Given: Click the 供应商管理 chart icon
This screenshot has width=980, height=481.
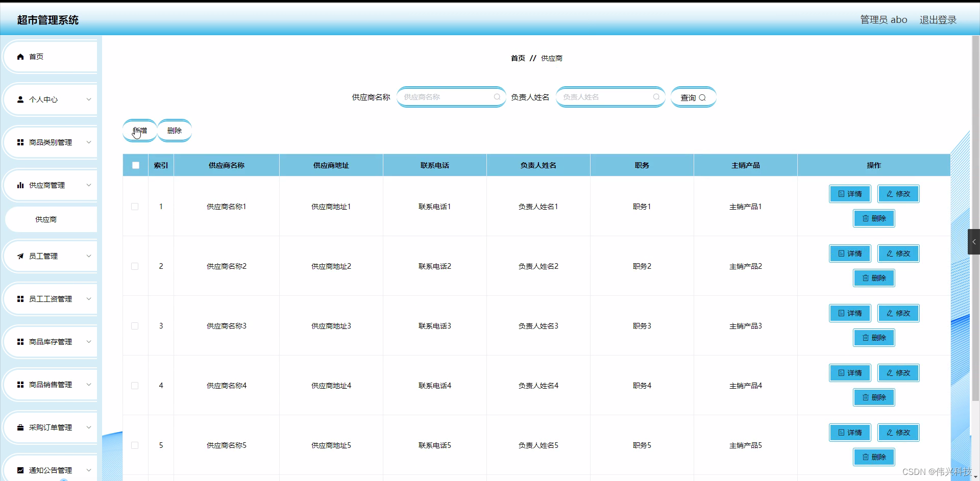Looking at the screenshot, I should tap(20, 185).
